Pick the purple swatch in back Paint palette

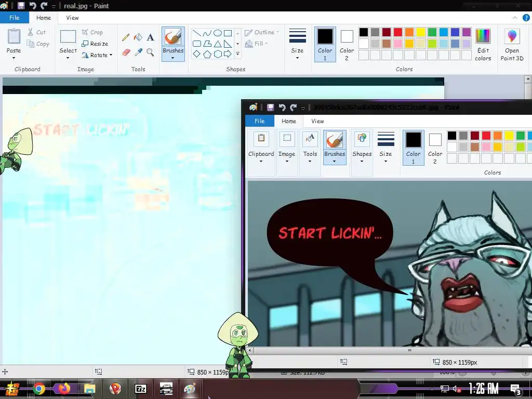pos(467,32)
